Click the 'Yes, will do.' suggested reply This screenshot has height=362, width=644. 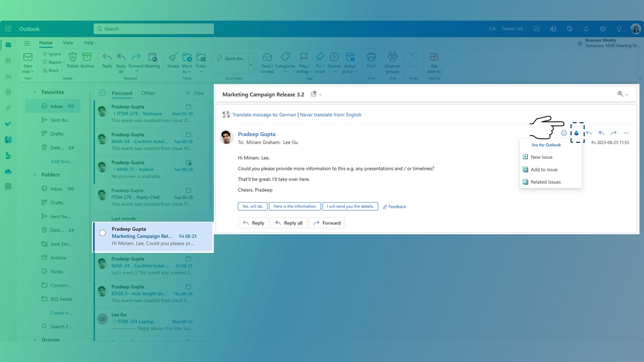(x=252, y=206)
